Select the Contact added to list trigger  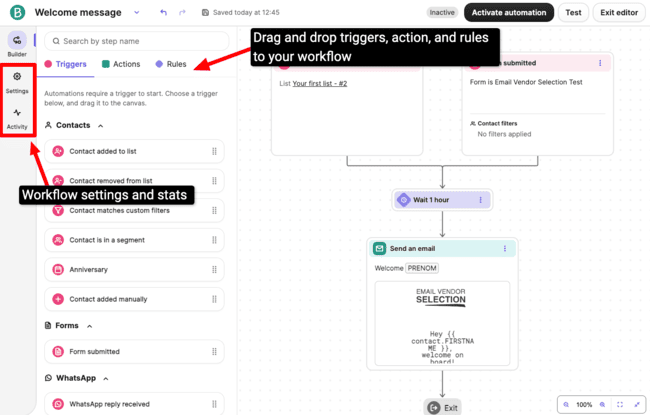click(134, 151)
